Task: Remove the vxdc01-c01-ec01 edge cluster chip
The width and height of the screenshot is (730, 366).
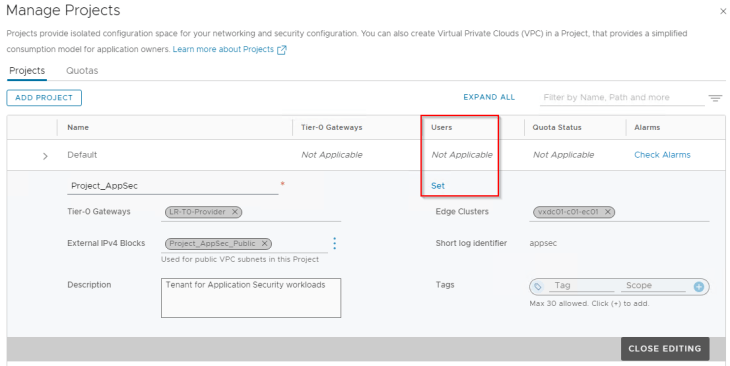Action: coord(608,212)
